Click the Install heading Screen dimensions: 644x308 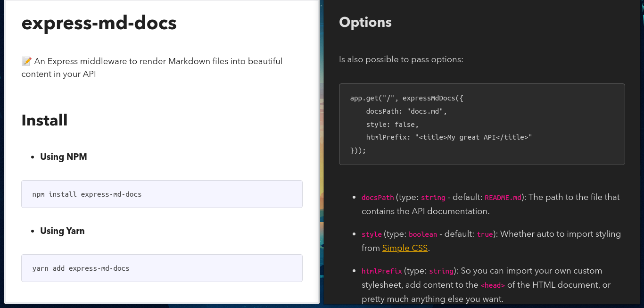(45, 120)
